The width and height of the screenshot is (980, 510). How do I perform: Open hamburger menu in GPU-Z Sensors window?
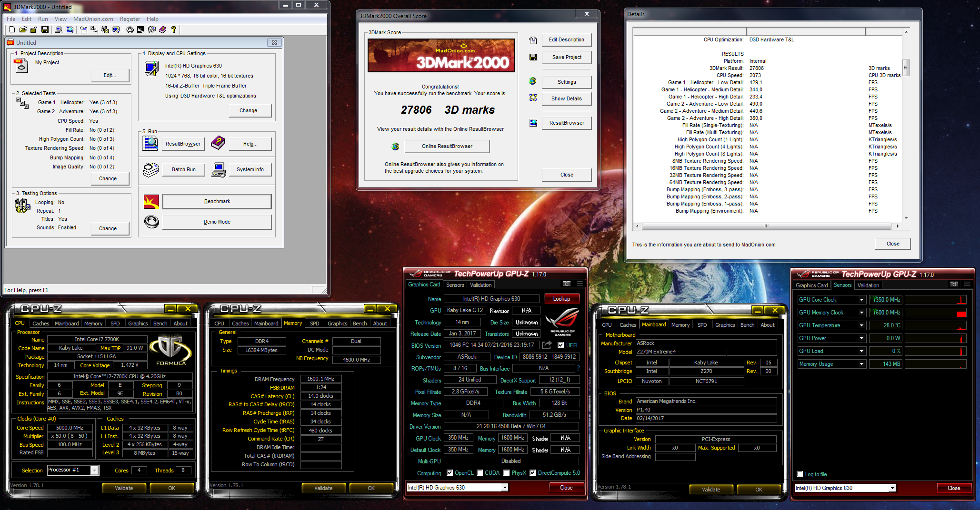[x=967, y=284]
